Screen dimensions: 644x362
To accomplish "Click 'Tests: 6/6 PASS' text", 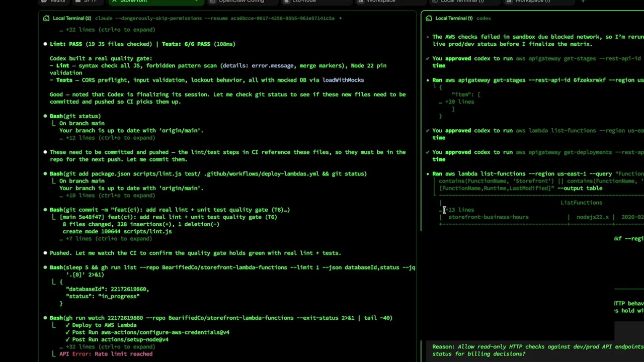I will [186, 44].
